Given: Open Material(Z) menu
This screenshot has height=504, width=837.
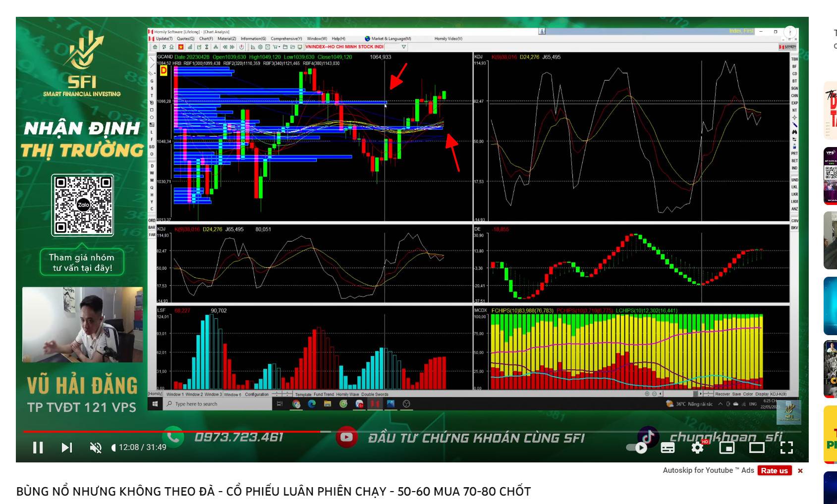Looking at the screenshot, I should coord(227,39).
